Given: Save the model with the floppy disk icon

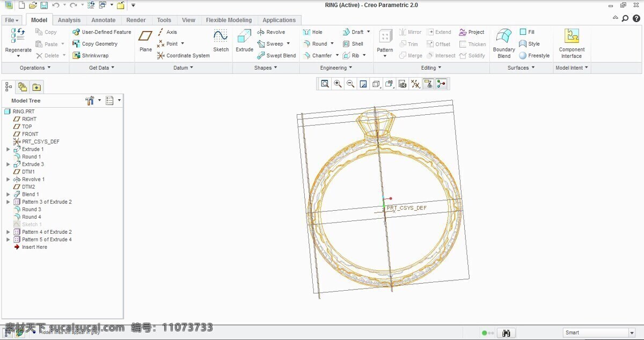Looking at the screenshot, I should point(44,5).
